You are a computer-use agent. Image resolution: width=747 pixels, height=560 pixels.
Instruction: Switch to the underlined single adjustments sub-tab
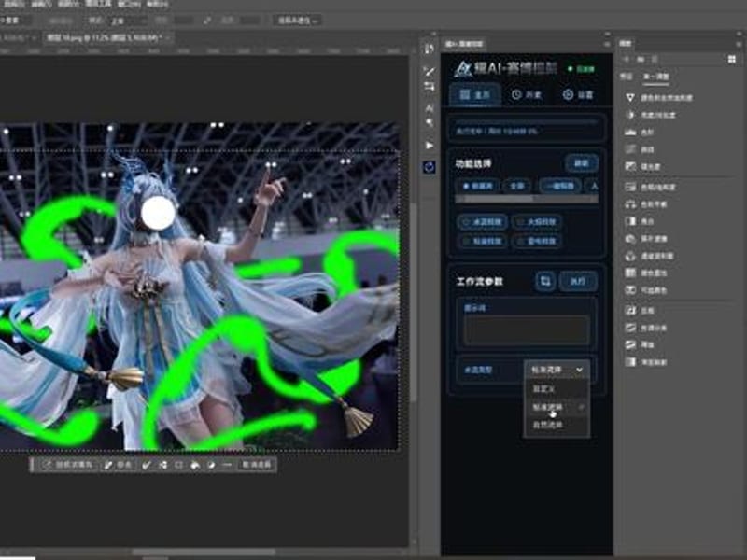pyautogui.click(x=656, y=77)
